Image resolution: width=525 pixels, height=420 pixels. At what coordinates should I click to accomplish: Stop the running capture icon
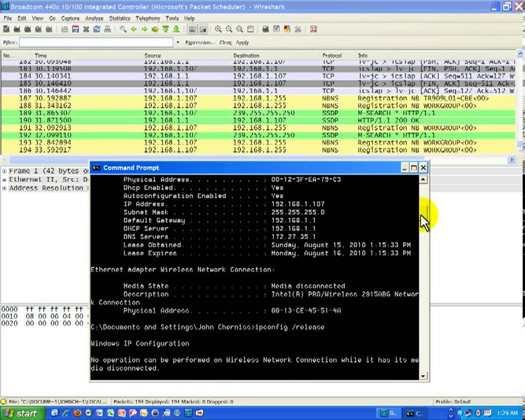[x=38, y=30]
